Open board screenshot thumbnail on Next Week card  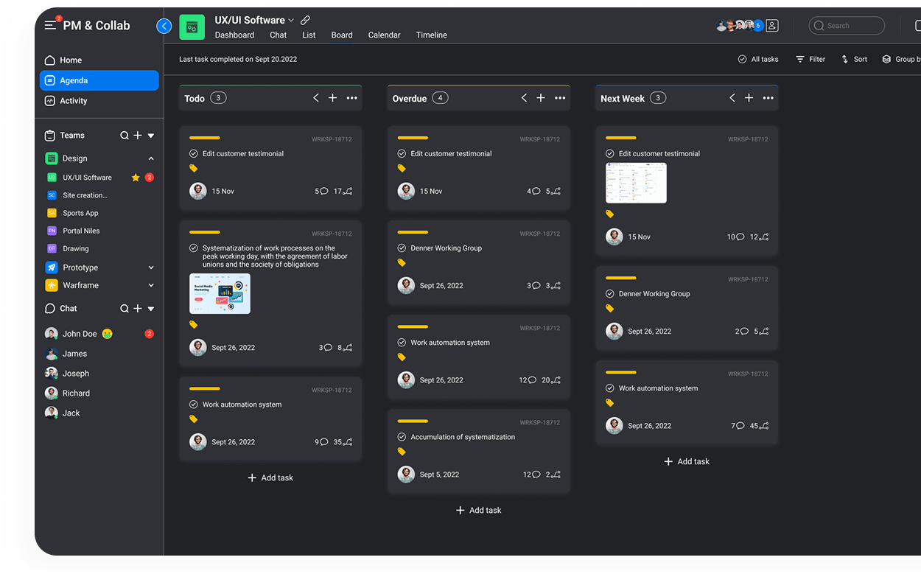pos(636,183)
